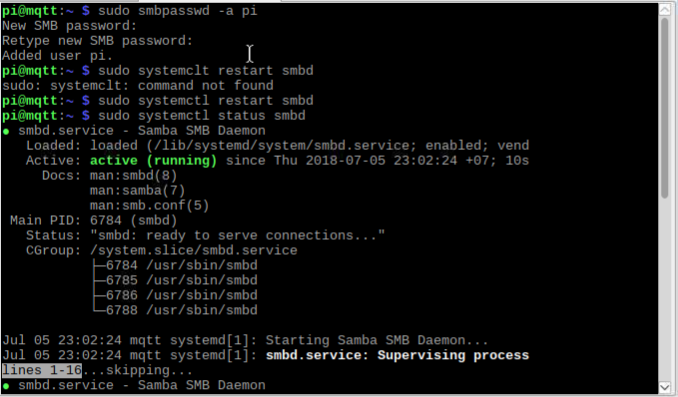The image size is (678, 397).
Task: Click the '6785 /usr/sbin/smbd' process tree entry
Action: coord(182,280)
